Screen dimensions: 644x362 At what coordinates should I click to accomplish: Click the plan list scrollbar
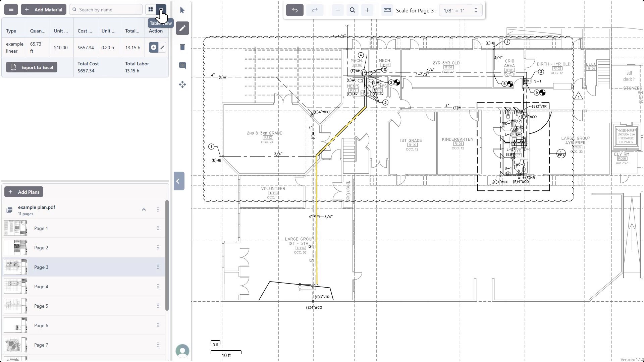coord(167,255)
